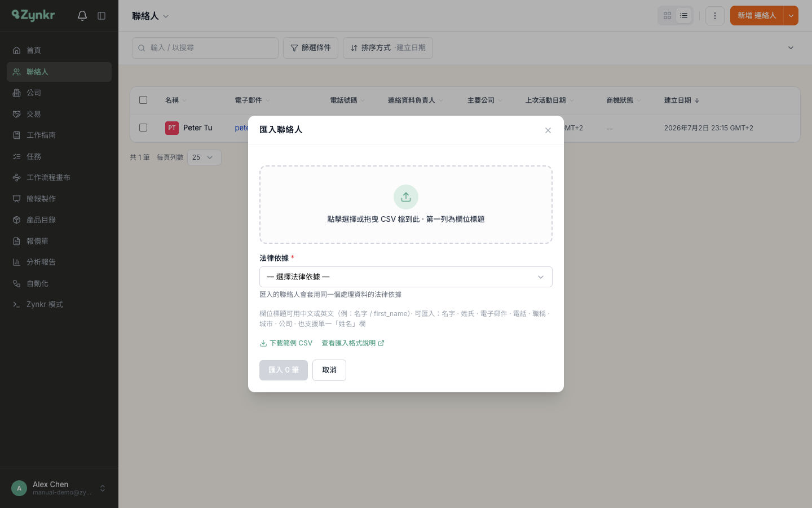Viewport: 812px width, 508px height.
Task: Open 任務 in sidebar
Action: 59,156
